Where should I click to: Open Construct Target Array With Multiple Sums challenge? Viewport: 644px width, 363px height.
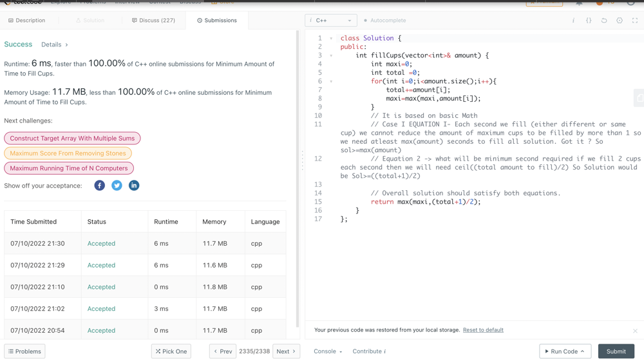point(72,138)
